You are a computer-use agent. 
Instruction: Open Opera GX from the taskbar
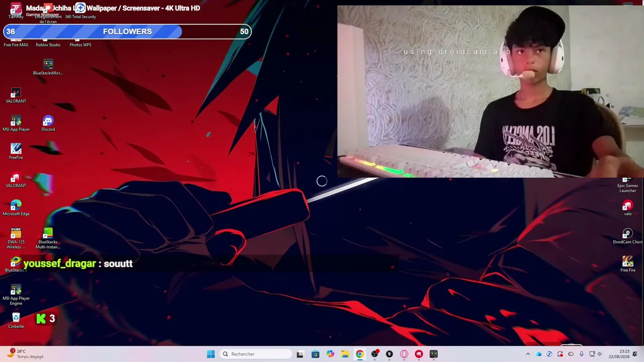coord(404,354)
